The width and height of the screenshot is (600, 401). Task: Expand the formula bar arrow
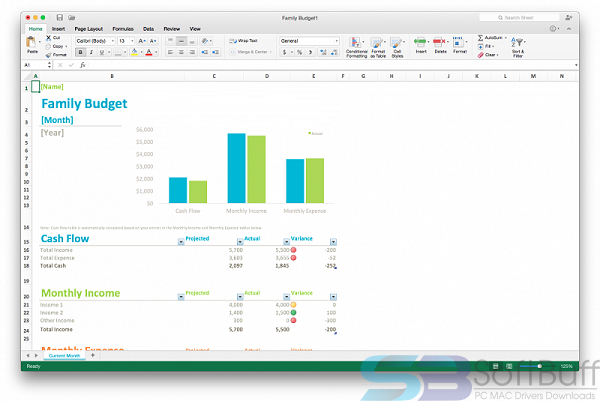(576, 65)
